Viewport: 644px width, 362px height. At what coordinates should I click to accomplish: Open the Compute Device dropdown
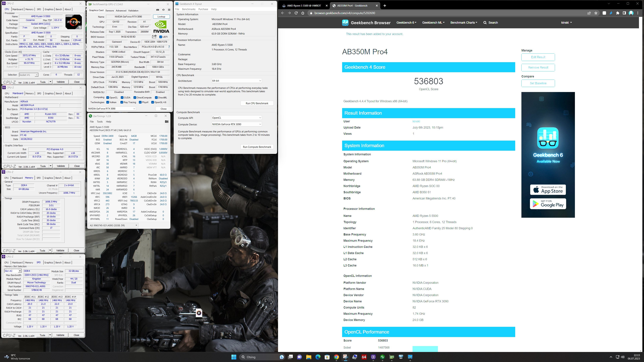click(236, 124)
